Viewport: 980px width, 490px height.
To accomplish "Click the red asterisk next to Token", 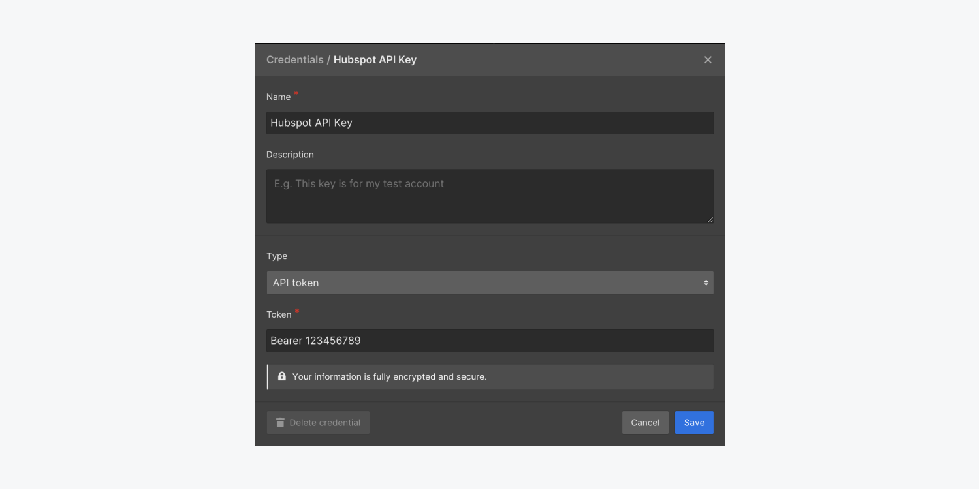I will (x=297, y=311).
